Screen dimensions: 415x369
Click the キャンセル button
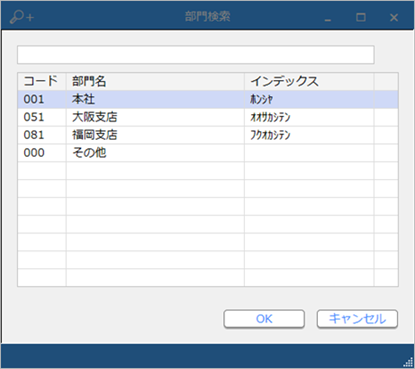(357, 319)
